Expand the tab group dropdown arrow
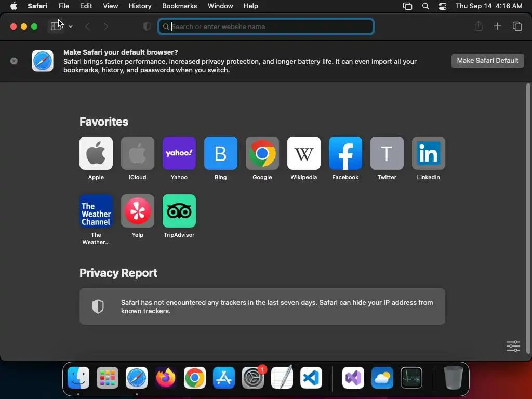The height and width of the screenshot is (399, 532). tap(70, 26)
